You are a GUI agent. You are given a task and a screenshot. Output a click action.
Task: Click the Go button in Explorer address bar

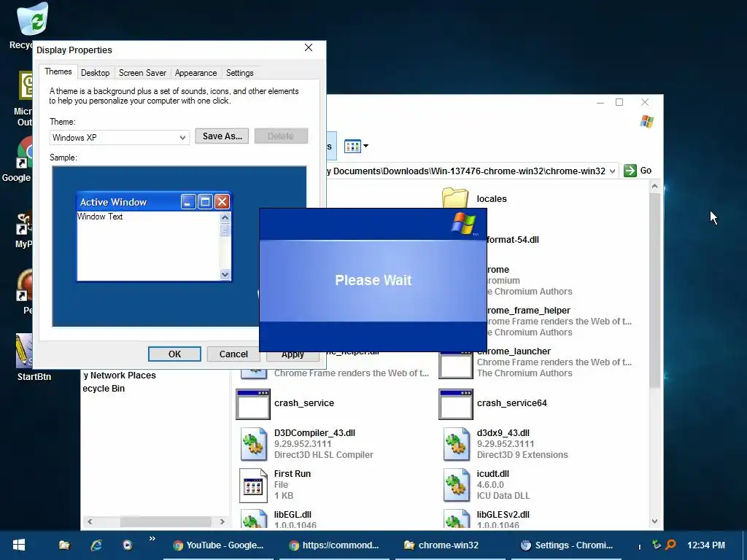point(638,171)
